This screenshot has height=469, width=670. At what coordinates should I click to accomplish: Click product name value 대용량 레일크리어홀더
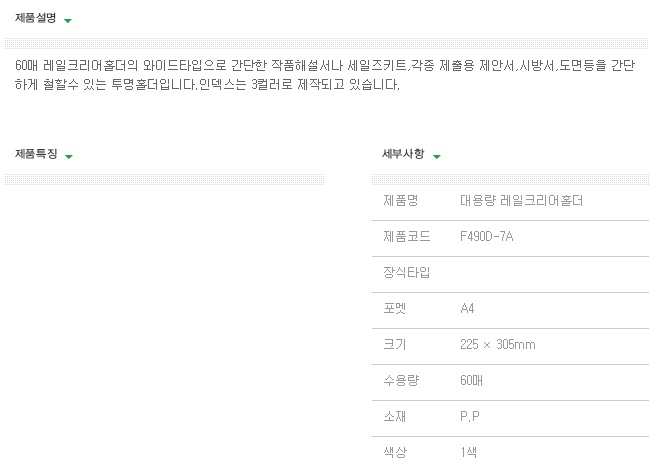coord(521,200)
